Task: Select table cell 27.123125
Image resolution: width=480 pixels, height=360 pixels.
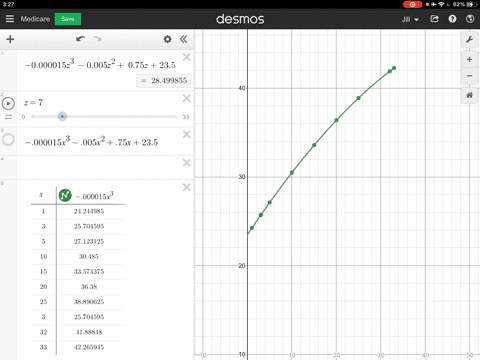Action: 89,241
